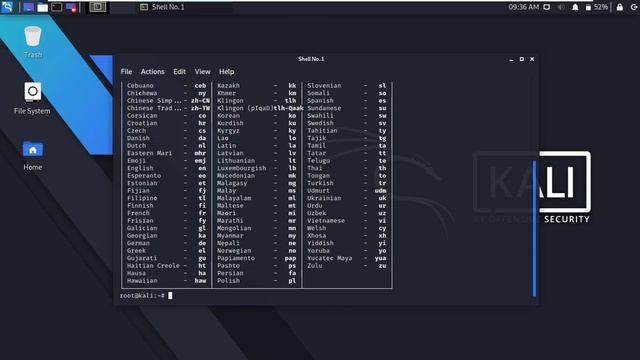This screenshot has width=640, height=360.
Task: Select the File System desktop icon
Action: pyautogui.click(x=32, y=98)
